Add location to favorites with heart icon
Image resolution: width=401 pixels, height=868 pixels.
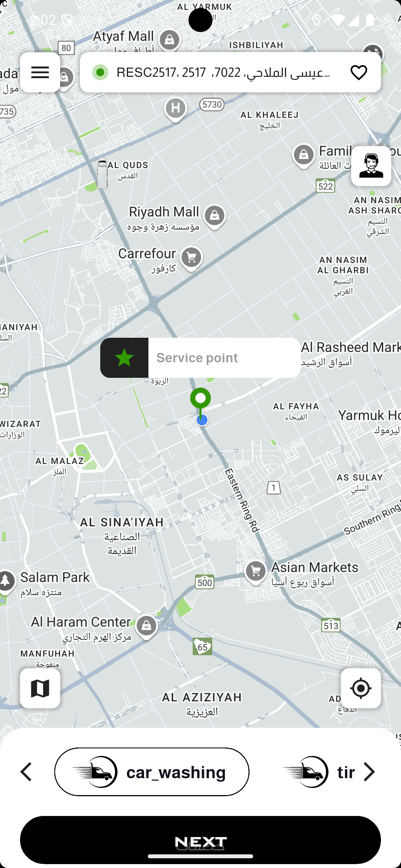click(x=358, y=72)
